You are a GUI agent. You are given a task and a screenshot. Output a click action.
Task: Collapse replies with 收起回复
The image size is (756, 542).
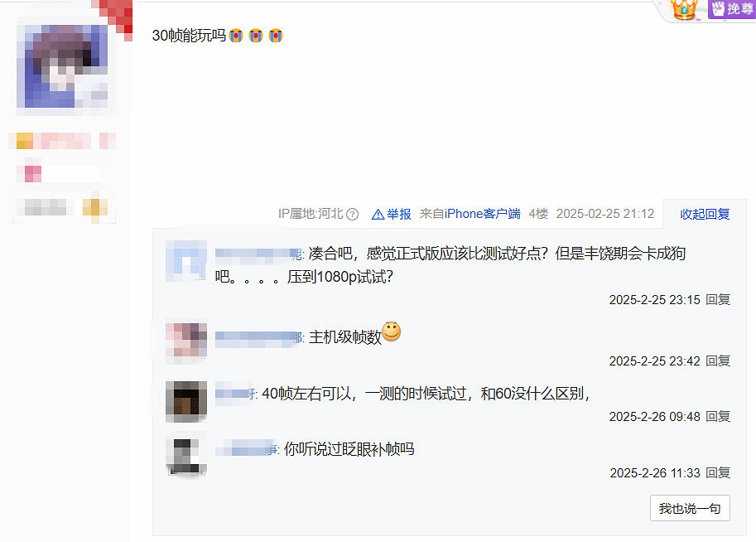705,215
